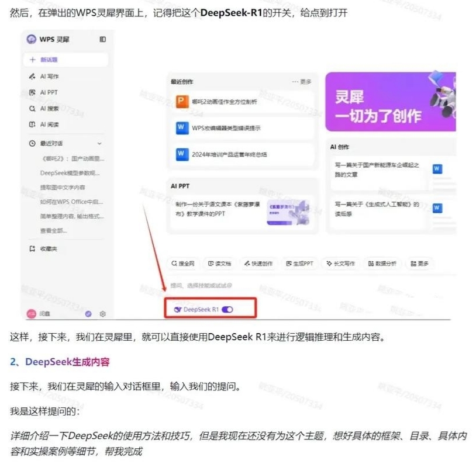
Task: Expand 更多 in the 最近创作 card
Action: coord(302,82)
